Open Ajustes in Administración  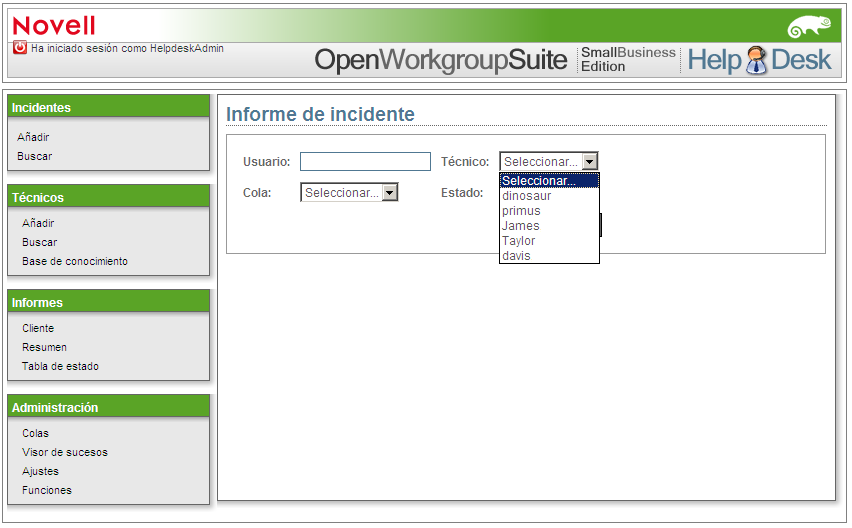click(x=40, y=471)
